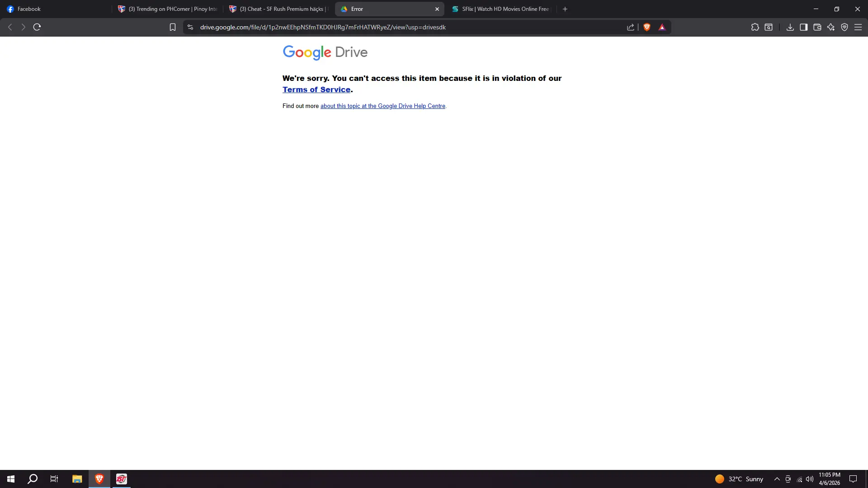Open the volume speaker tray icon

click(810, 479)
